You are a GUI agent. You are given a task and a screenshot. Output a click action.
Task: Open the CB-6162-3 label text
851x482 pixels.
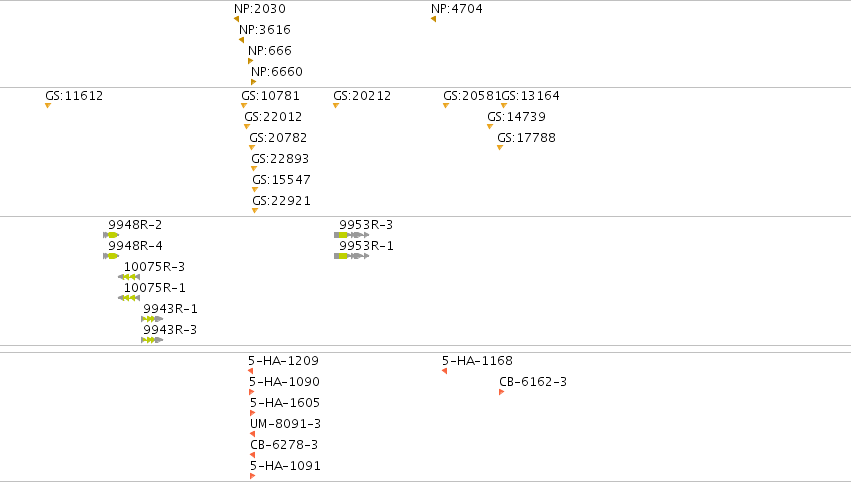pos(533,382)
